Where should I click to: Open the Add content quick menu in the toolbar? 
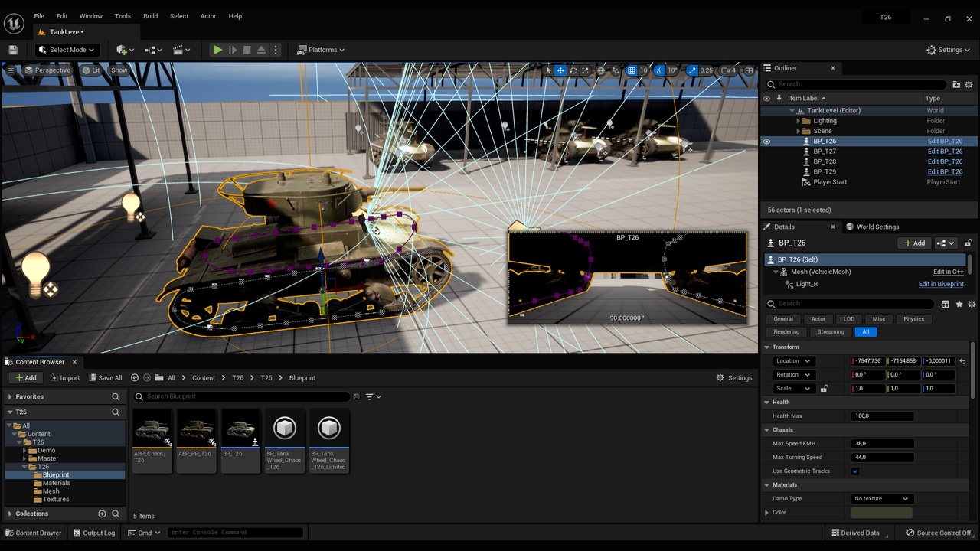(x=125, y=50)
